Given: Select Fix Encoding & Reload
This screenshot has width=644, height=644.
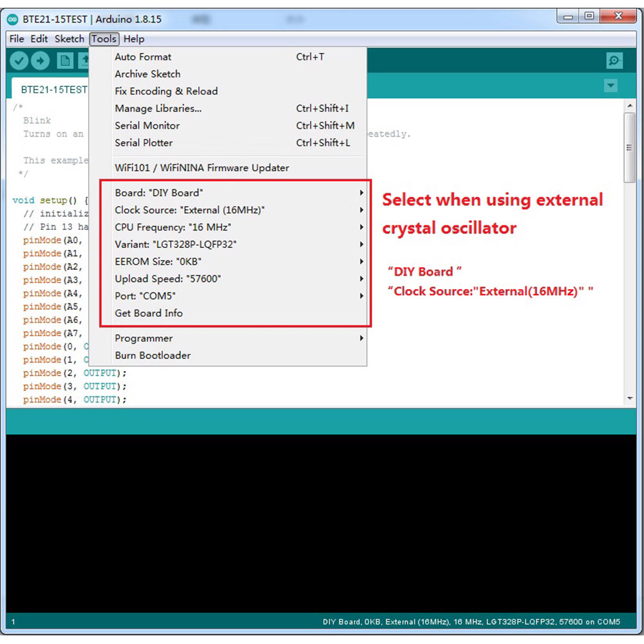Looking at the screenshot, I should coord(228,91).
